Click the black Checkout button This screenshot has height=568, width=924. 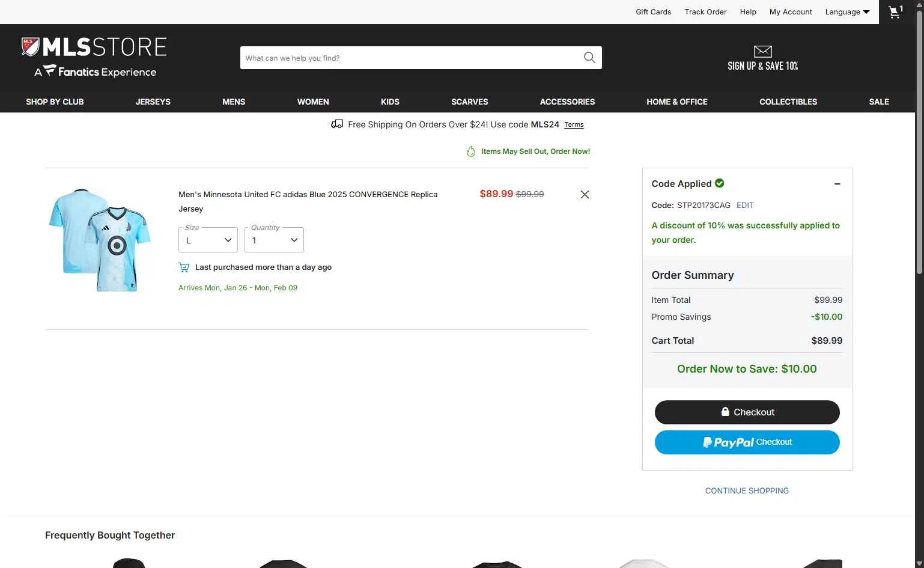(747, 412)
